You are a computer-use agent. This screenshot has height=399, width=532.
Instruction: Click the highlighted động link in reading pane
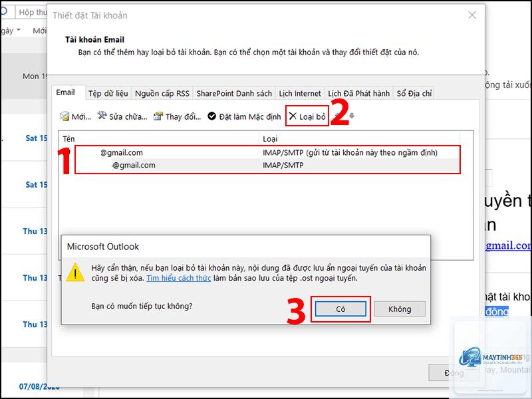pyautogui.click(x=497, y=311)
